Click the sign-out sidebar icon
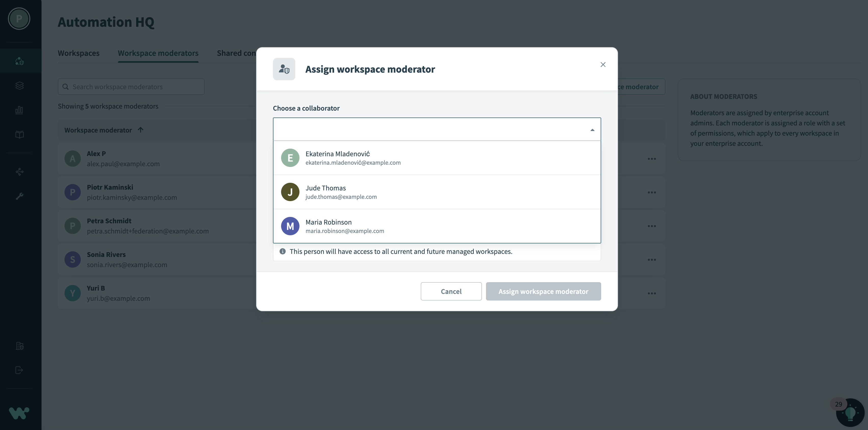The height and width of the screenshot is (430, 868). coord(19,370)
